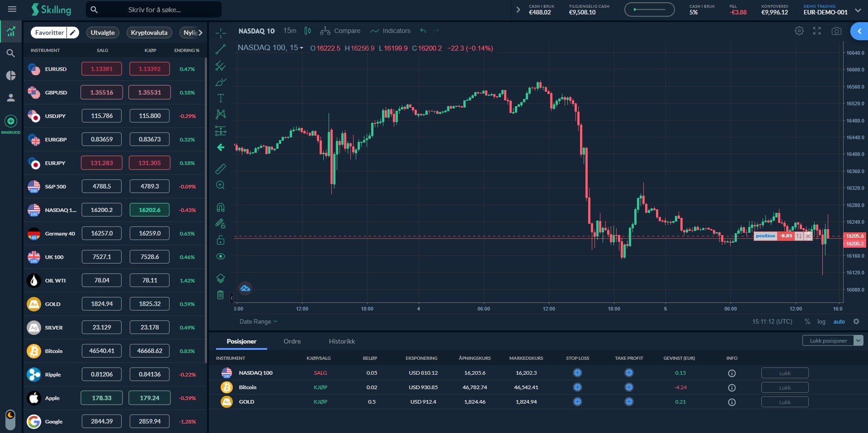Click the EURUSD sell price 1.13381
This screenshot has height=433, width=868.
click(102, 69)
